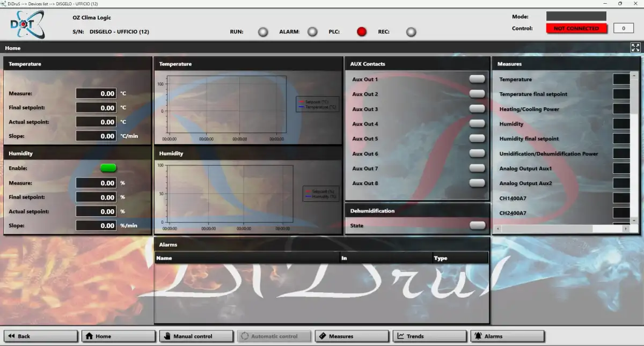Click the fullscreen expand icon
Screen dimensions: 644x346
coord(635,48)
